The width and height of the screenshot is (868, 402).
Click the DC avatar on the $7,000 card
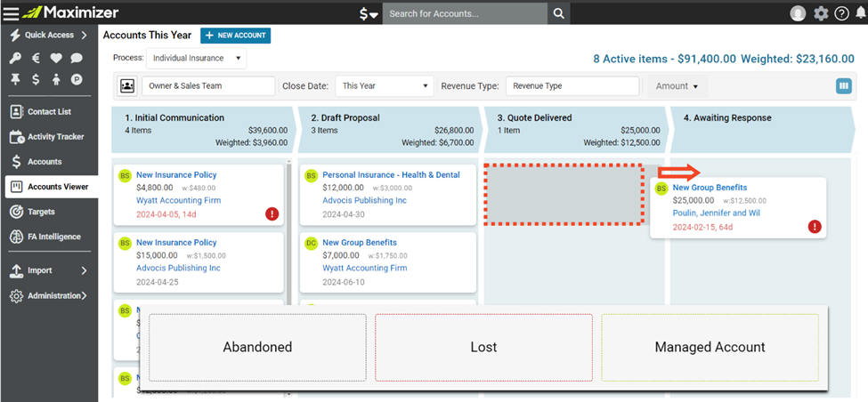click(x=311, y=243)
